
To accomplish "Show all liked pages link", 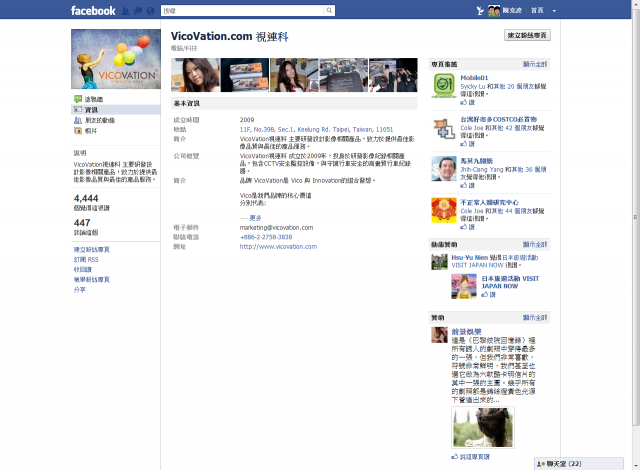I will [x=535, y=64].
